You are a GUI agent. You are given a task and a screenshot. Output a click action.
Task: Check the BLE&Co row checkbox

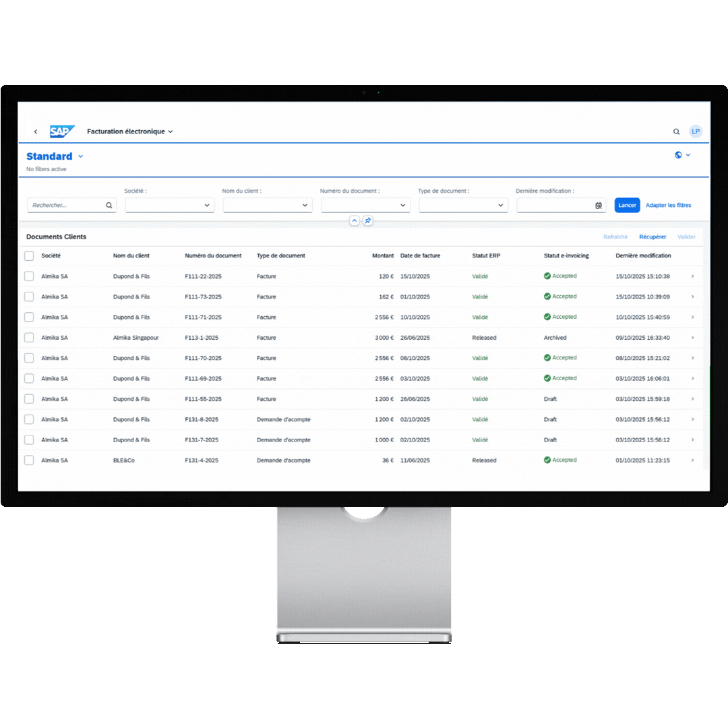click(29, 460)
